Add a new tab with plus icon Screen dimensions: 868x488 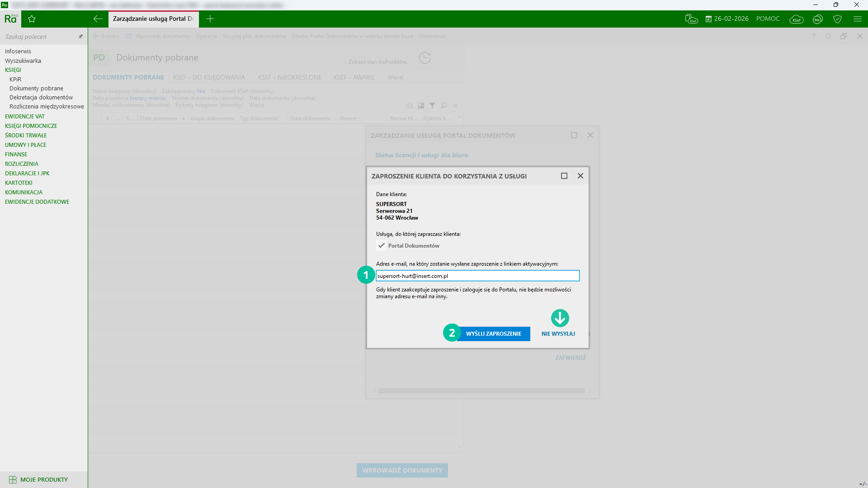point(210,19)
